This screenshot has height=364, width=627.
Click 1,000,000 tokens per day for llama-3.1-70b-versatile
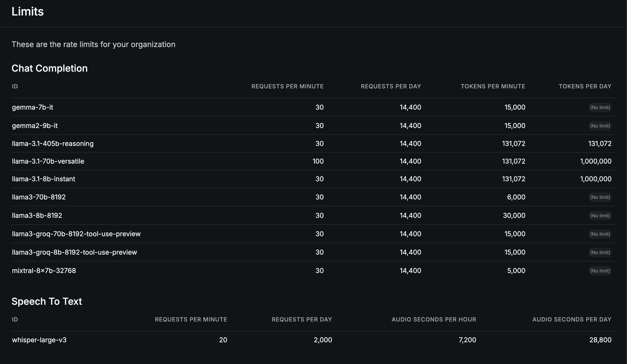(596, 161)
